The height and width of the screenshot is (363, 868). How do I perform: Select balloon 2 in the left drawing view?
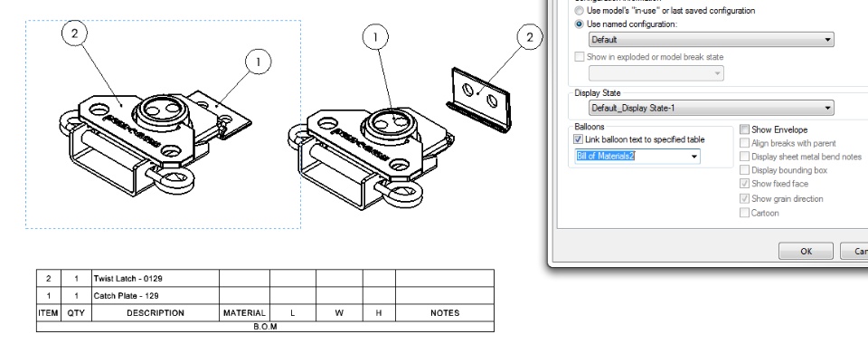click(x=75, y=33)
